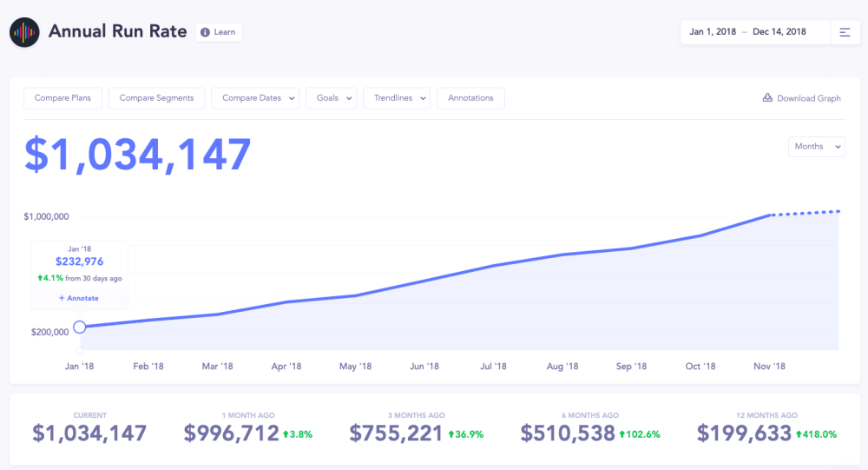Click the Current value $1,034,147 in summary
This screenshot has height=470, width=868.
89,434
